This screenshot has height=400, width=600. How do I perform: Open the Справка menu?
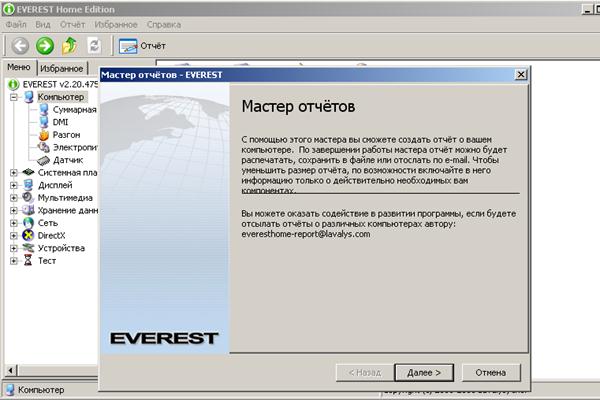pos(164,24)
